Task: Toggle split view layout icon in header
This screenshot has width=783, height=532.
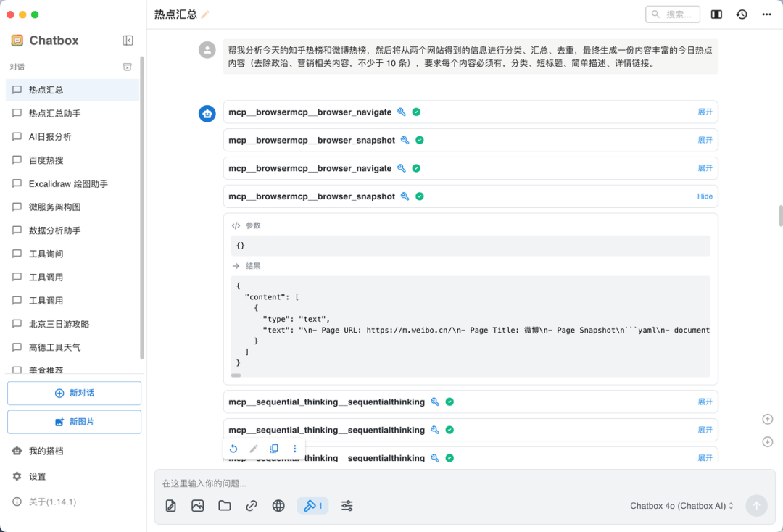Action: (716, 14)
